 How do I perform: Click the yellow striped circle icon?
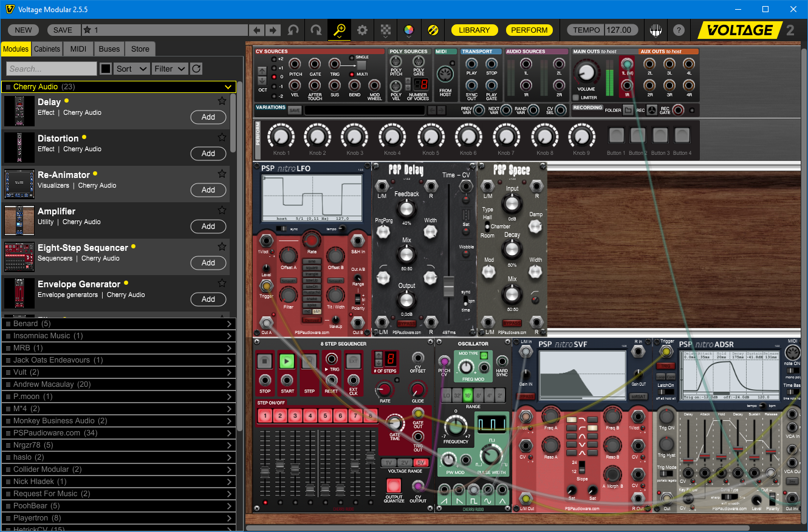pyautogui.click(x=433, y=30)
